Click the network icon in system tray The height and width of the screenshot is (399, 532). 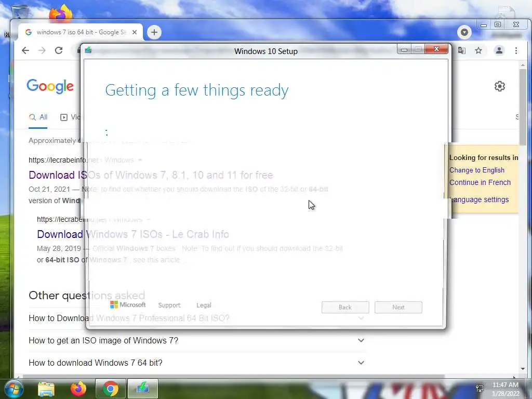[x=480, y=389]
